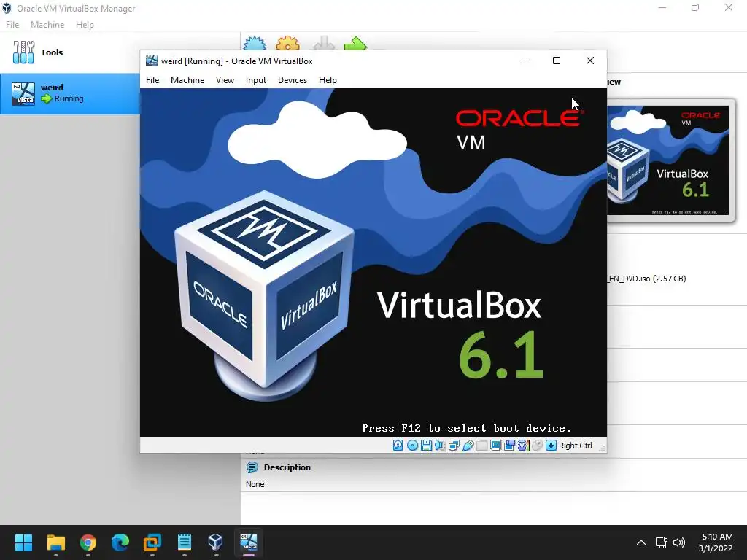Open File menu in VirtualBox Manager
Screen dimensions: 747x560
coord(12,25)
